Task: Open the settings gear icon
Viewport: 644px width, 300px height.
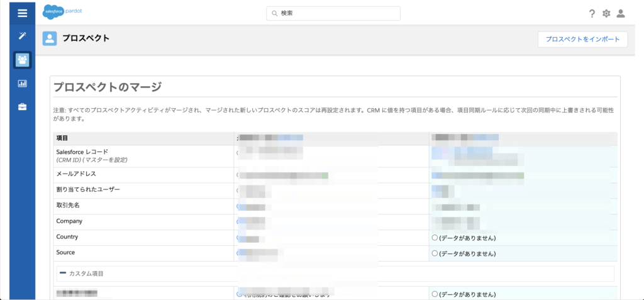Action: pyautogui.click(x=606, y=14)
